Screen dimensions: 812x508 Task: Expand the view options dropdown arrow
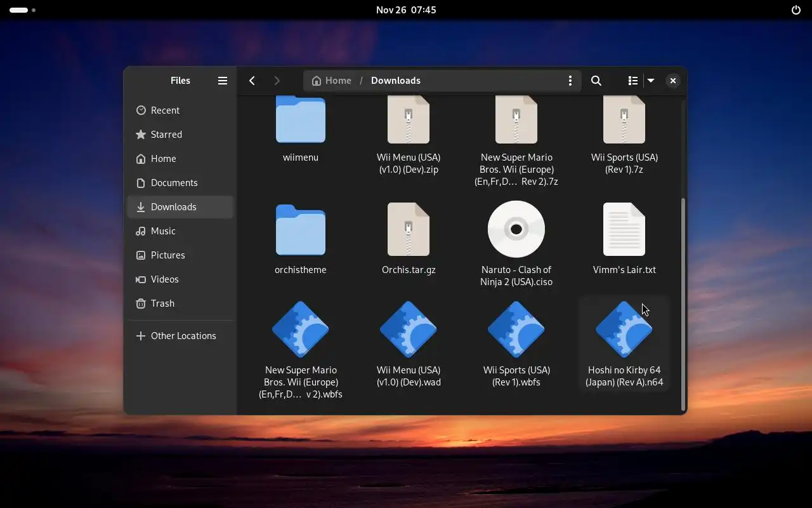pos(651,81)
